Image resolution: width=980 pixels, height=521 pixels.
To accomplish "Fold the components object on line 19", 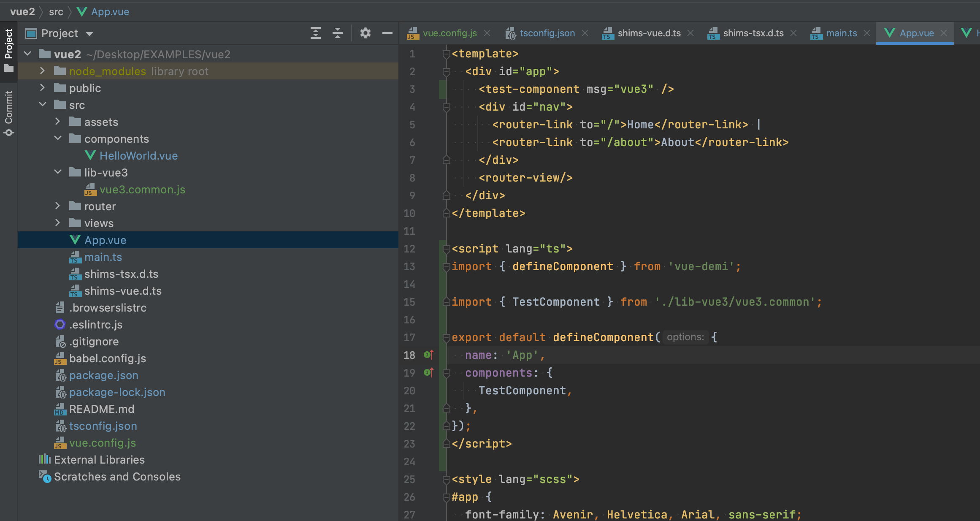I will (x=446, y=373).
